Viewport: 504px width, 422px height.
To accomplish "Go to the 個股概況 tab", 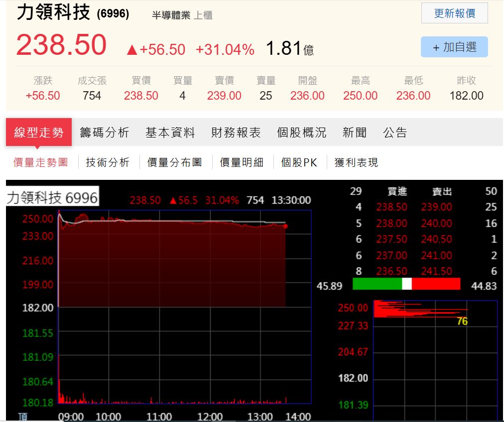I will coord(301,132).
